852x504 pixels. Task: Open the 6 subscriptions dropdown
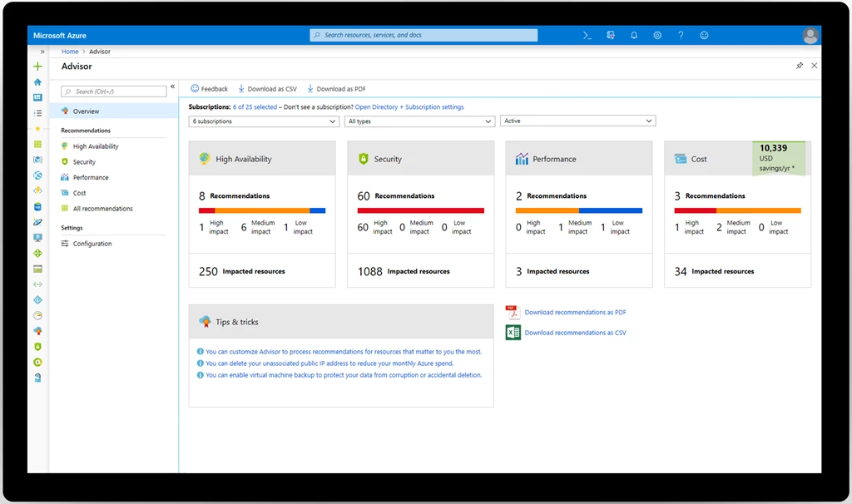(263, 121)
